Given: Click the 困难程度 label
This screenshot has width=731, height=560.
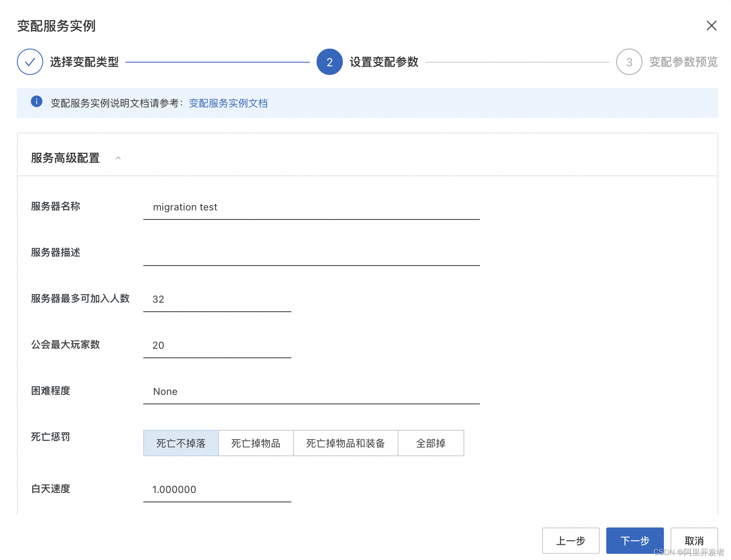Looking at the screenshot, I should [x=51, y=391].
